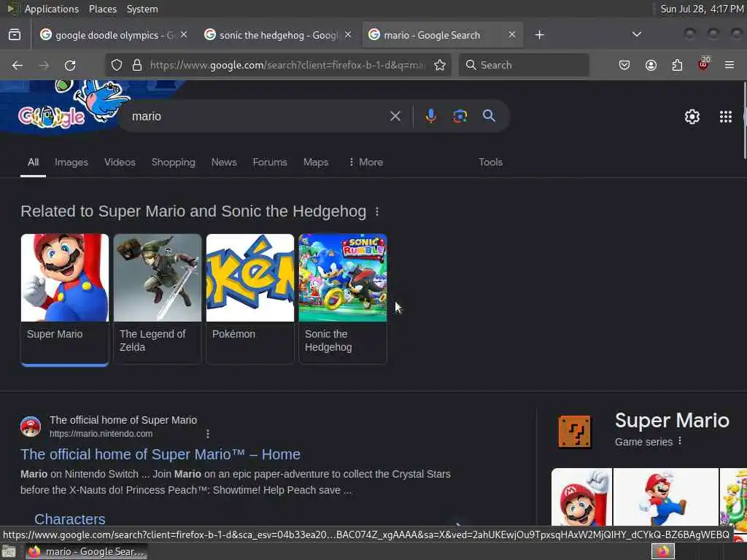This screenshot has height=560, width=747.
Task: Click the Super Mario knowledge panel title
Action: [672, 421]
